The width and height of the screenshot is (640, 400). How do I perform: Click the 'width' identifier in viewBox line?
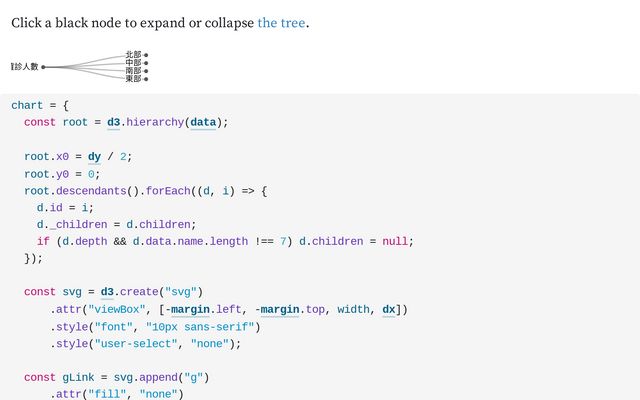point(356,309)
